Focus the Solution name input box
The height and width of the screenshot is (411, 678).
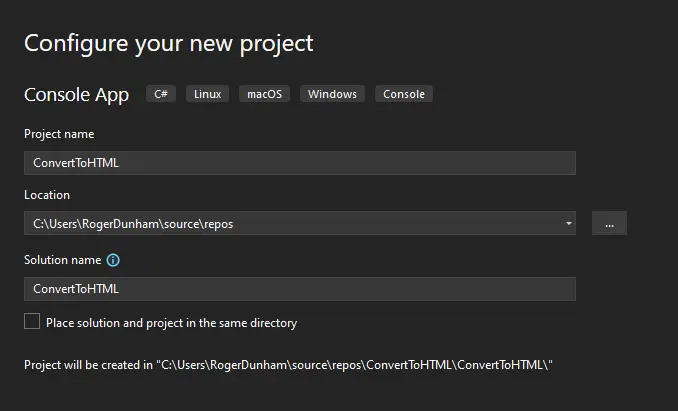[299, 289]
